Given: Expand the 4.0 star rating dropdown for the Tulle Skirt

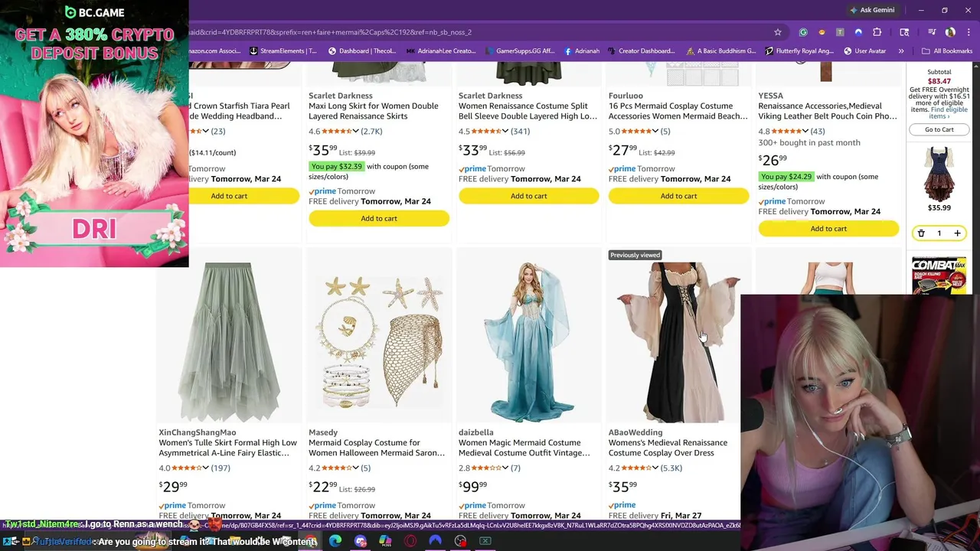Looking at the screenshot, I should 205,468.
